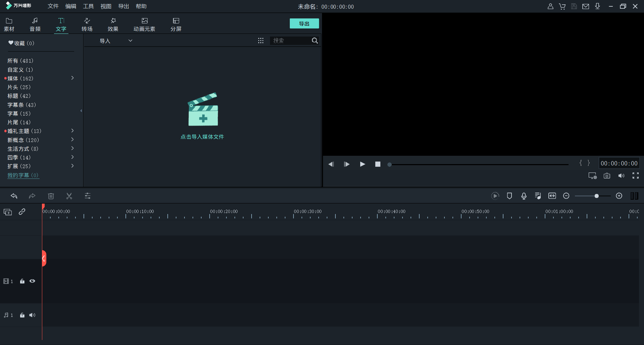The width and height of the screenshot is (644, 345).
Task: Click the 搜索 search field
Action: (x=290, y=41)
